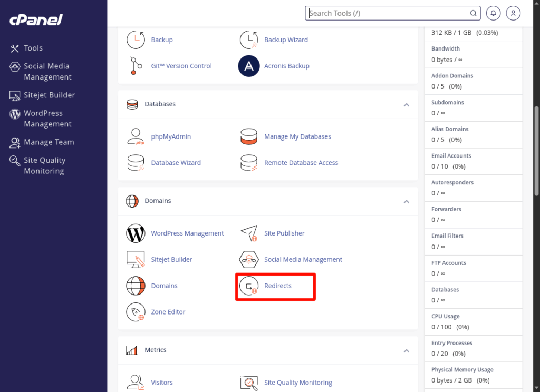Open the phpMyAdmin icon

[136, 136]
